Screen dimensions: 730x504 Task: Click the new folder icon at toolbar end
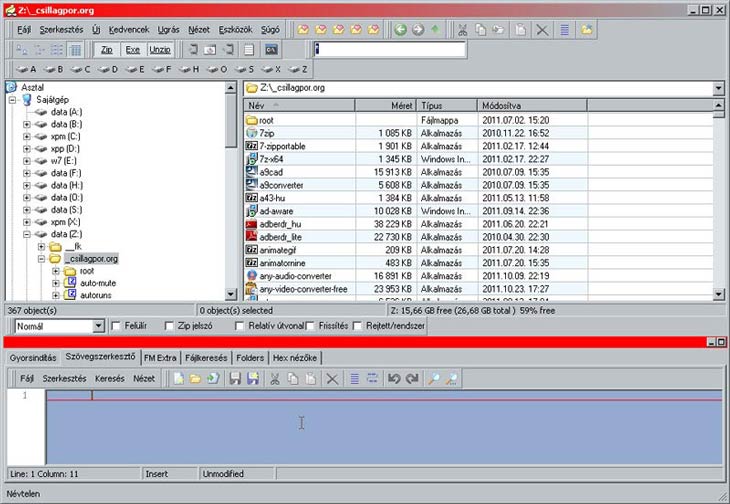(x=587, y=30)
